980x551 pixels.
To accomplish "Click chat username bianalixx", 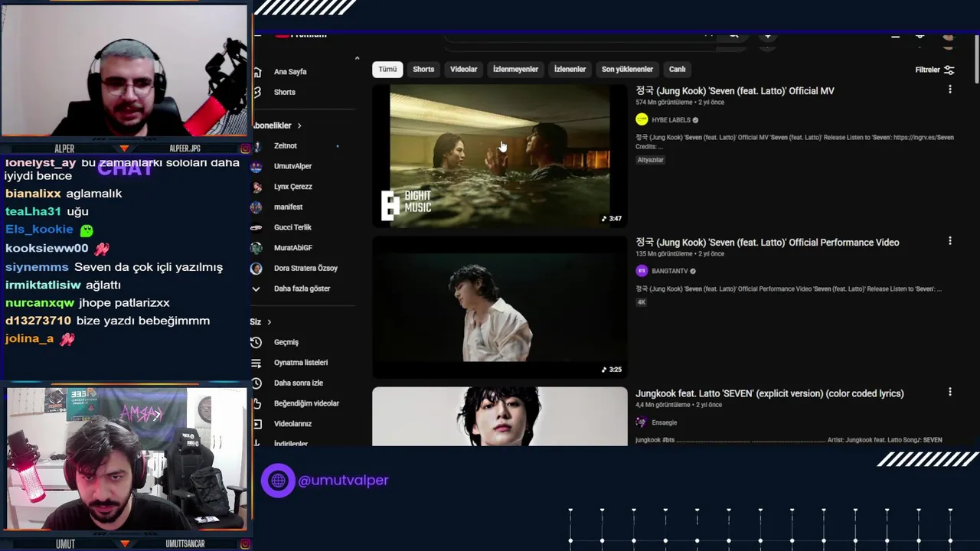I will pos(33,194).
